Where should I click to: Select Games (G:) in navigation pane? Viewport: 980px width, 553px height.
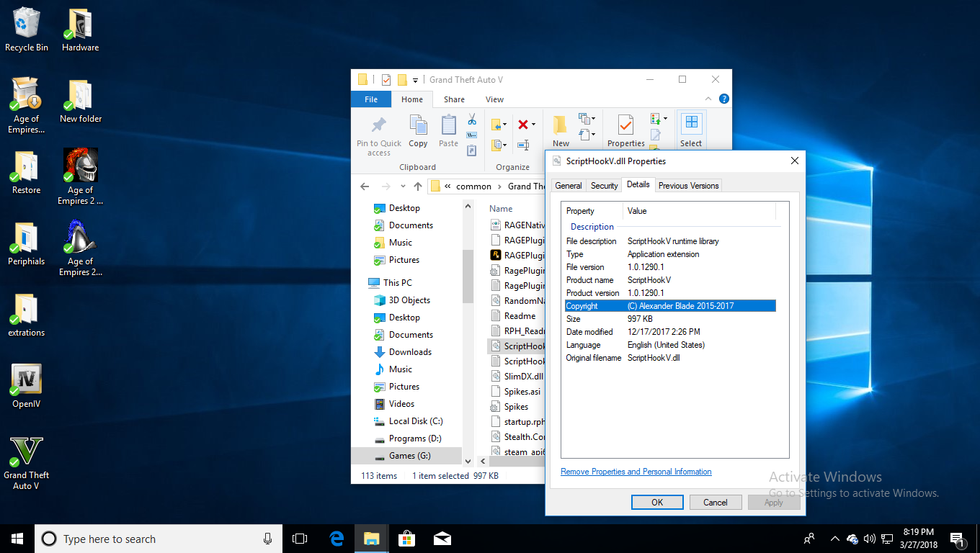pos(409,456)
